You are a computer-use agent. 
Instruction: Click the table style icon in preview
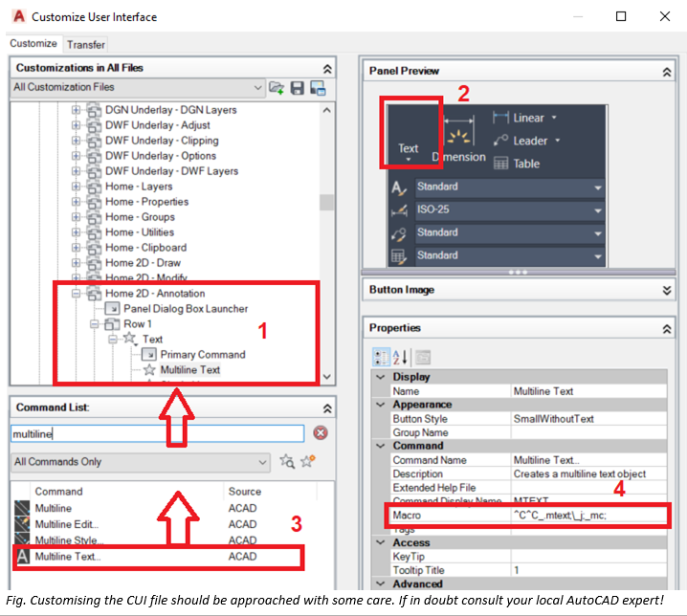point(399,256)
